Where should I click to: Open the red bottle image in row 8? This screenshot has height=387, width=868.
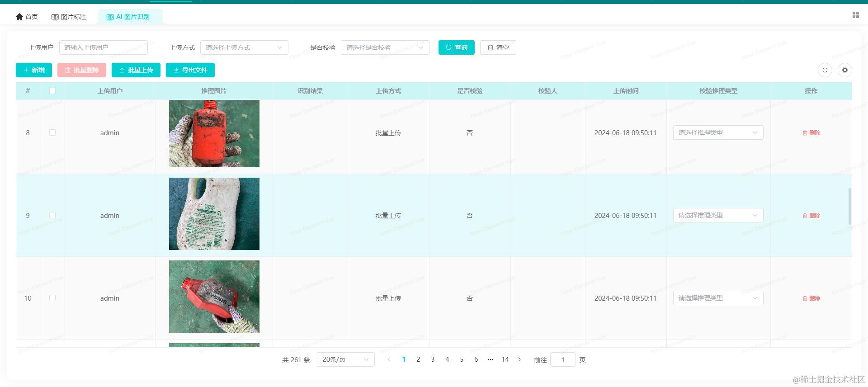click(x=214, y=133)
